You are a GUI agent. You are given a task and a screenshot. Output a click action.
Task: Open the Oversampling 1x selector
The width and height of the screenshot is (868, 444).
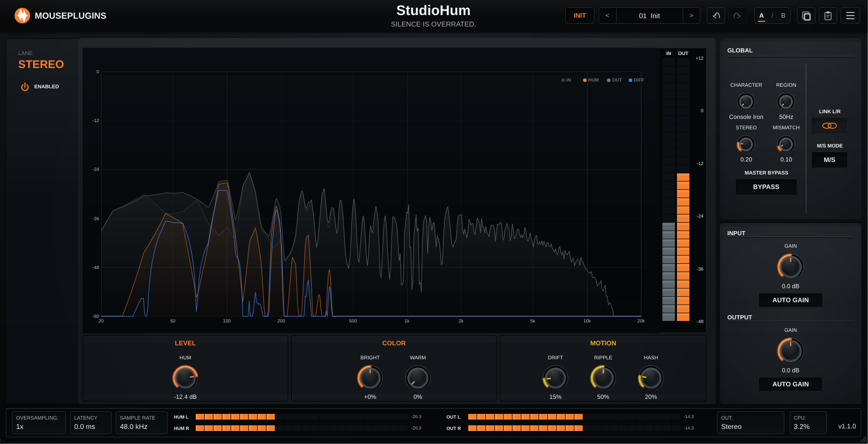coord(39,423)
